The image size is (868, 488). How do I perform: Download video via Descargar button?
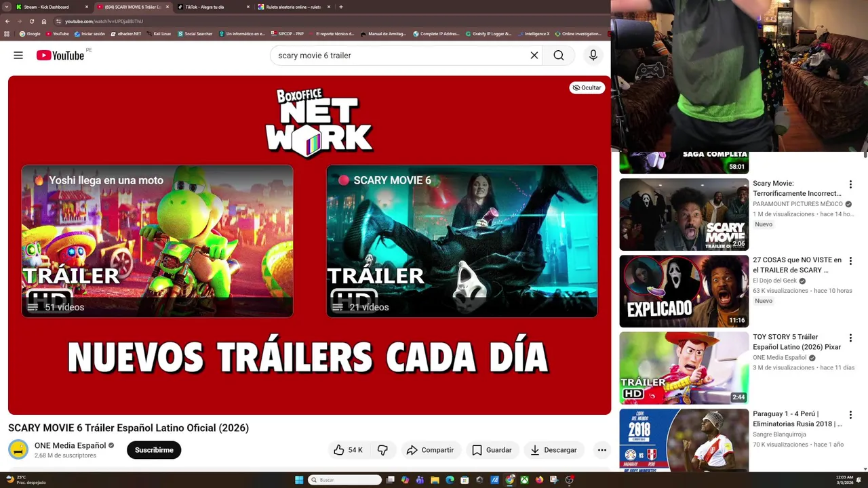click(x=554, y=450)
